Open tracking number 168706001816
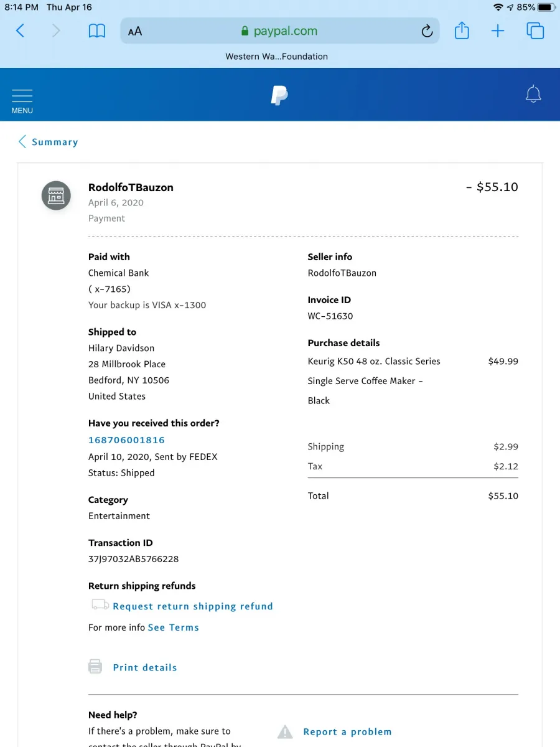The image size is (560, 747). (x=126, y=440)
